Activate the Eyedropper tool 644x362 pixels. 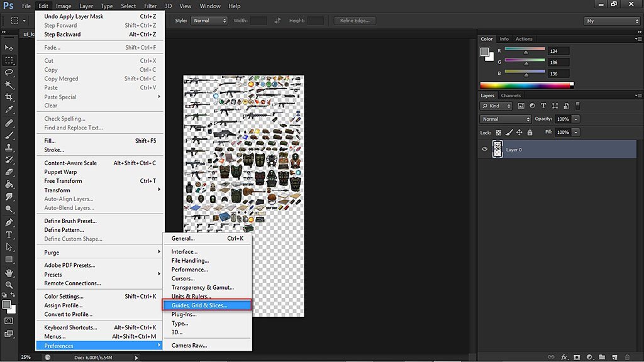tap(9, 110)
